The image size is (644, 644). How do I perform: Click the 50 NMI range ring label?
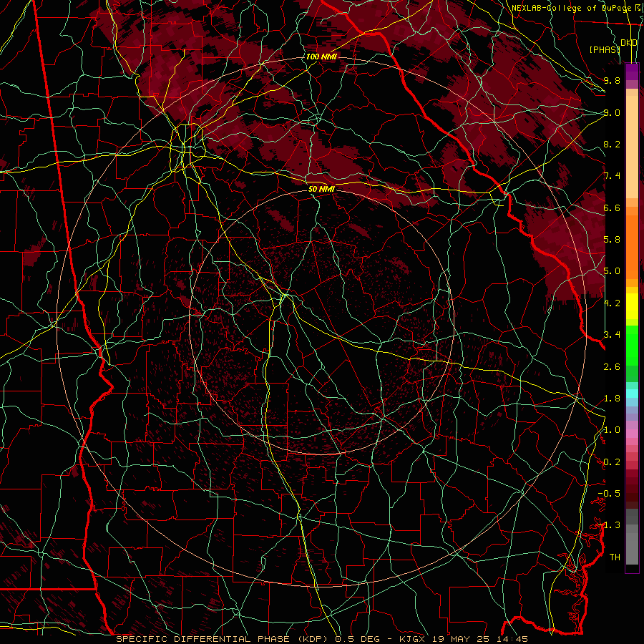[321, 189]
